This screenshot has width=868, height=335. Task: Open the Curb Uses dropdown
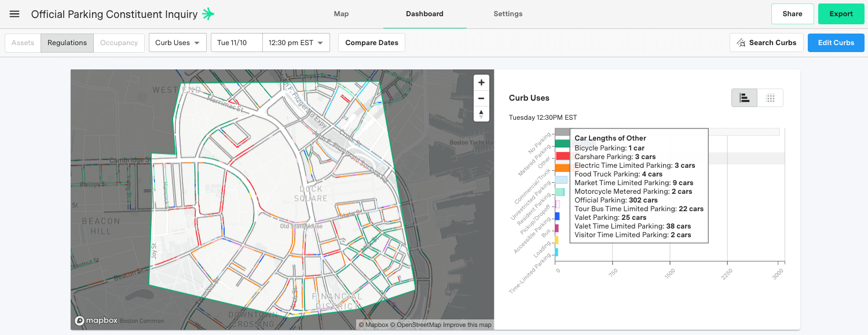178,43
